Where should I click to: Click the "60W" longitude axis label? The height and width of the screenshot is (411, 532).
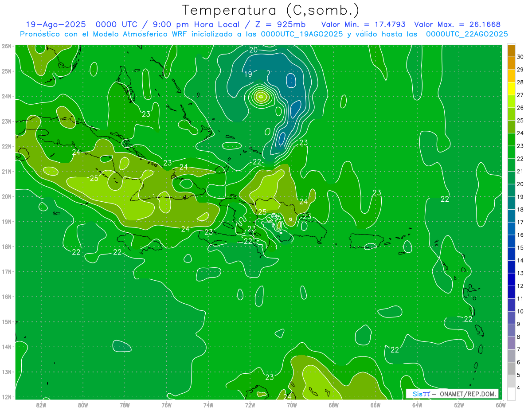click(x=500, y=404)
